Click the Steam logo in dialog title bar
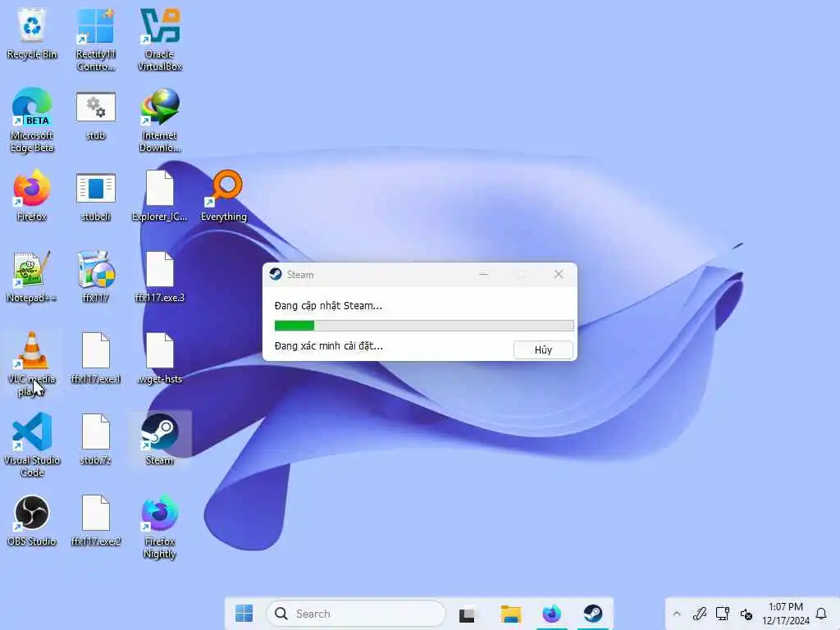 pos(276,274)
